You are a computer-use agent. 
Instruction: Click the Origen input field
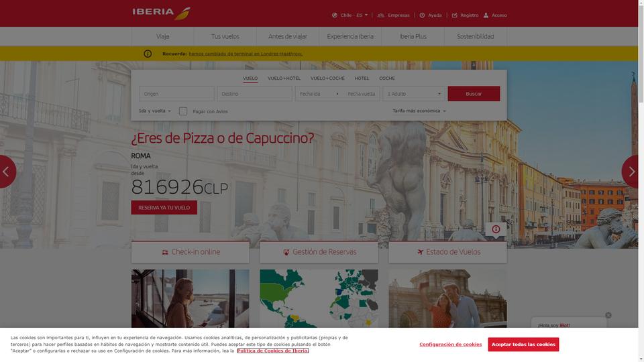pyautogui.click(x=176, y=94)
